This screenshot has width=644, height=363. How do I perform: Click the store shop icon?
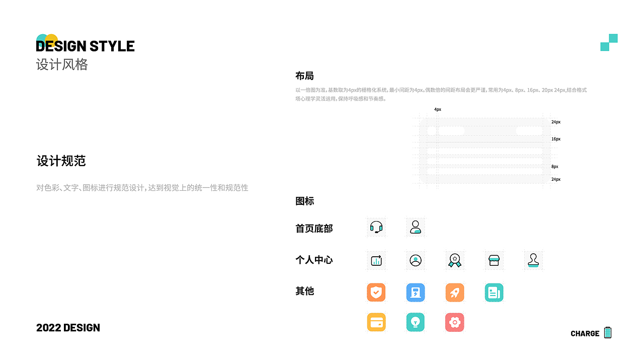coord(494,260)
